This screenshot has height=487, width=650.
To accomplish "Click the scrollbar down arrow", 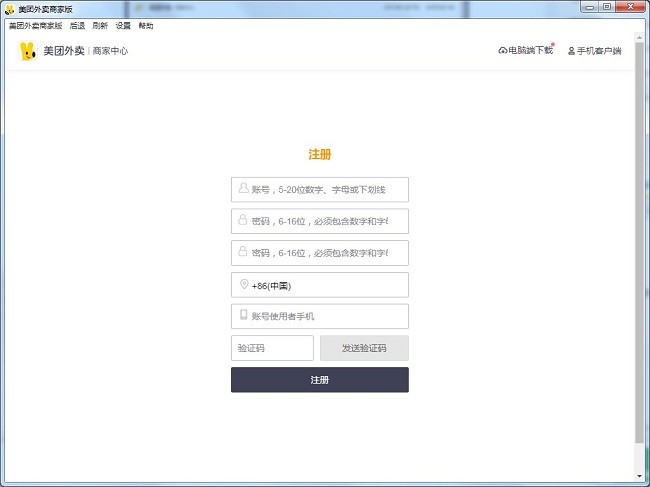I will tap(640, 475).
